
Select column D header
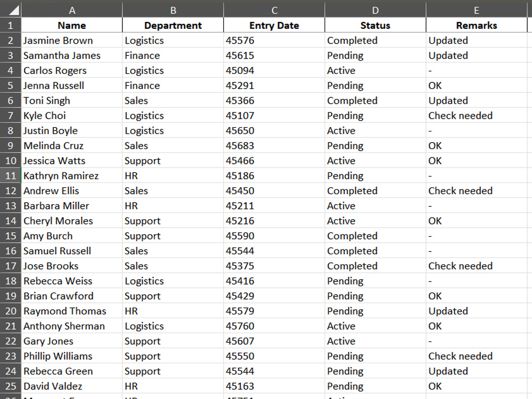[x=375, y=10]
